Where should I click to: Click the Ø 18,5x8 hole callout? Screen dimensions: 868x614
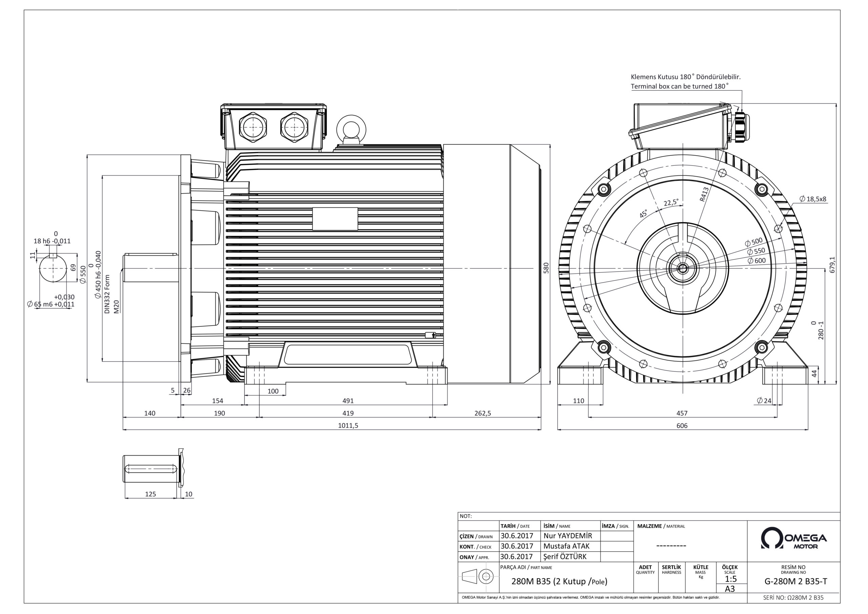click(x=812, y=199)
